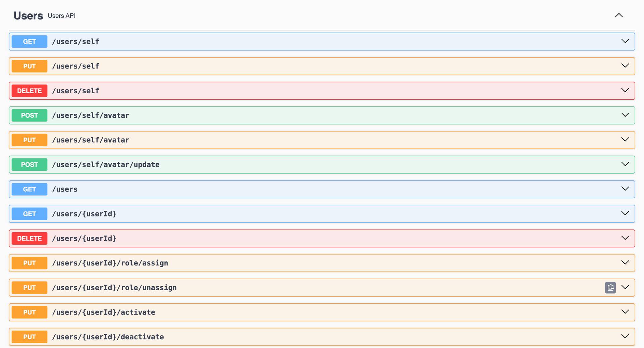Click path text /users/{userId}/deactivate
644x348 pixels.
(108, 337)
